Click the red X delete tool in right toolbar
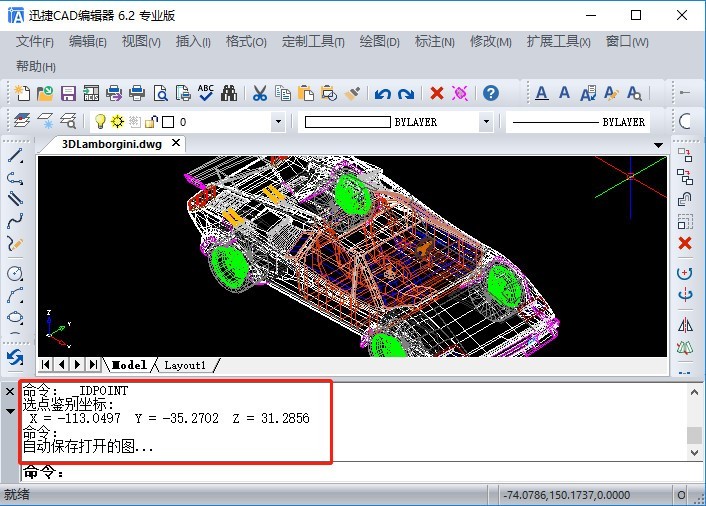Viewport: 706px width, 506px height. [x=685, y=243]
